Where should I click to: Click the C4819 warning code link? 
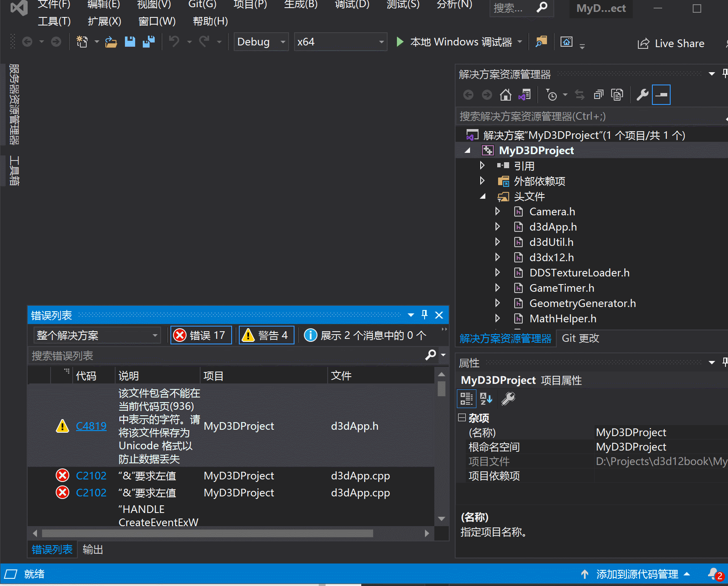[91, 425]
